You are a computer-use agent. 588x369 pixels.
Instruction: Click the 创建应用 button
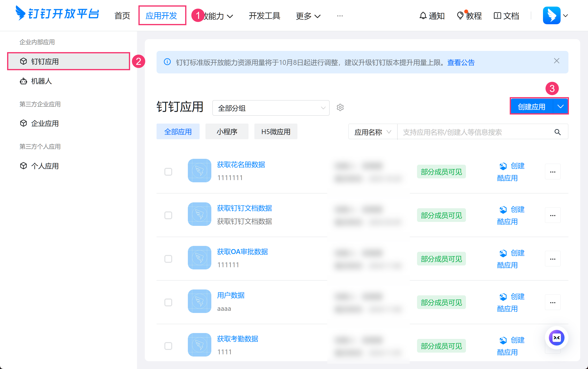[x=531, y=106]
